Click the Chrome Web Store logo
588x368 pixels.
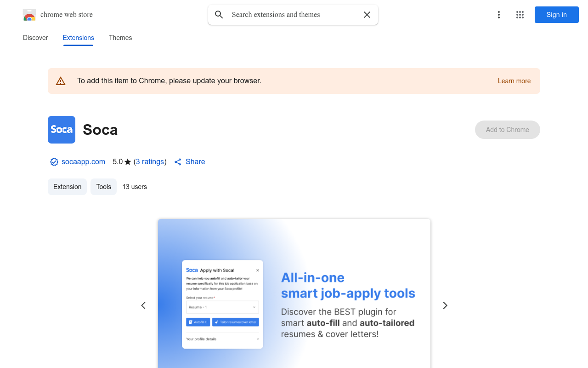(29, 15)
